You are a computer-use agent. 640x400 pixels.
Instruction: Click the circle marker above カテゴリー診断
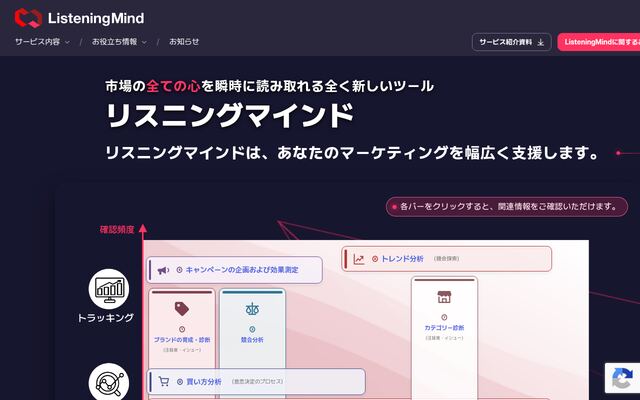[x=444, y=317]
